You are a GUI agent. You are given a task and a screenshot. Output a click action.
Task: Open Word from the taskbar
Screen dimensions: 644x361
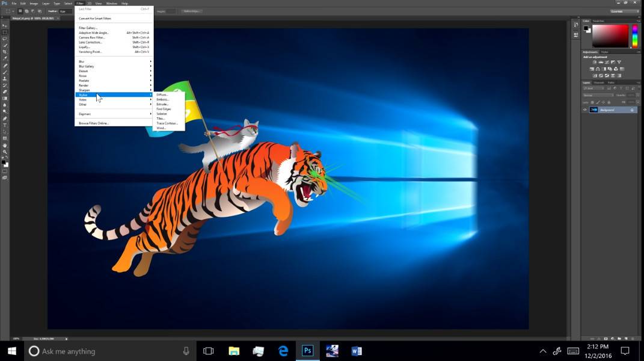(x=357, y=351)
